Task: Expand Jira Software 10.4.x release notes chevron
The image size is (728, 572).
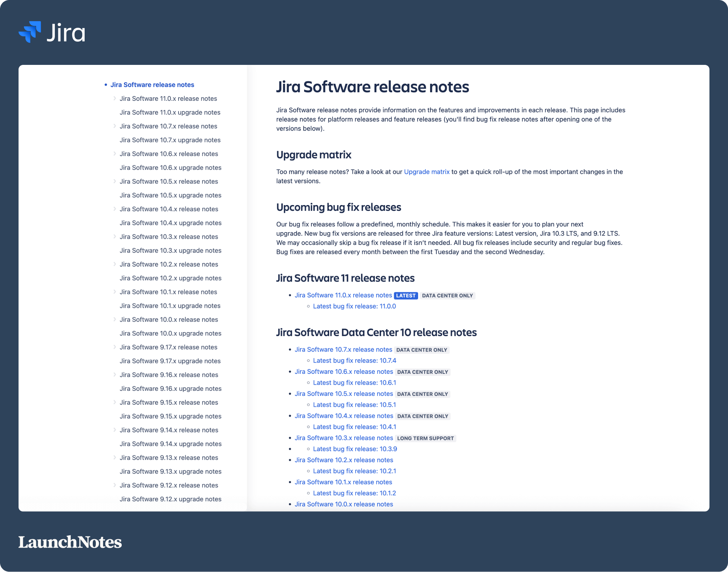Action: pos(115,209)
